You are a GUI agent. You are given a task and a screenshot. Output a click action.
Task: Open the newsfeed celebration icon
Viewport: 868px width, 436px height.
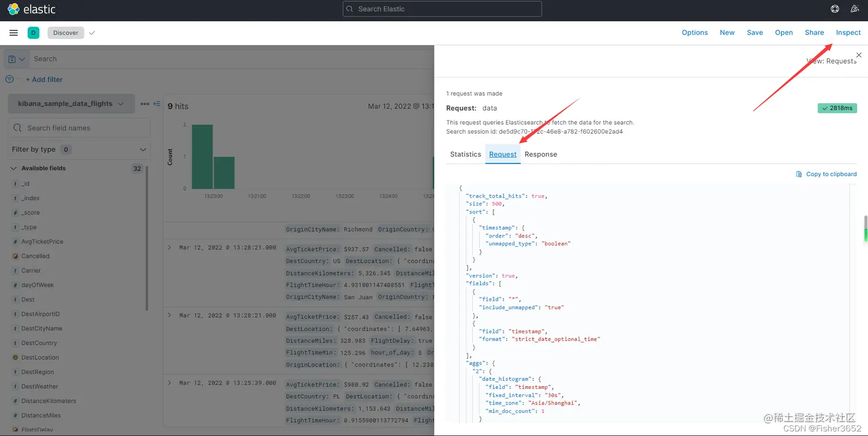coord(855,9)
